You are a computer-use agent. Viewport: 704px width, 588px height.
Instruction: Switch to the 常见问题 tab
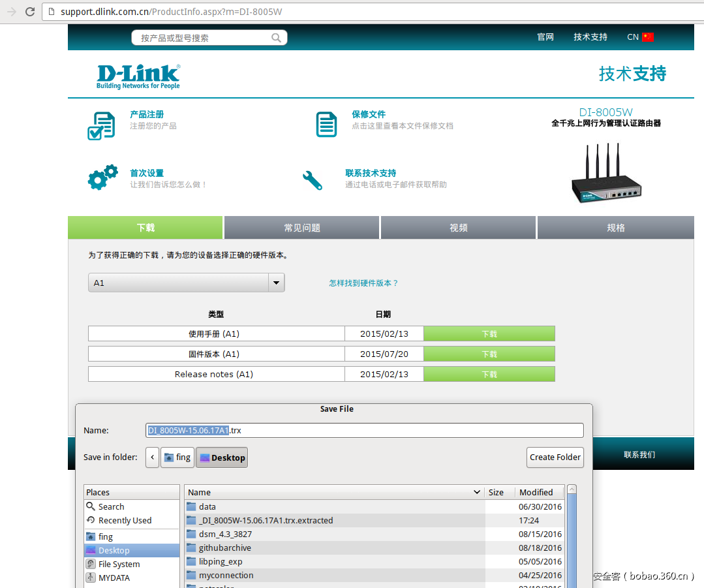[x=301, y=228]
